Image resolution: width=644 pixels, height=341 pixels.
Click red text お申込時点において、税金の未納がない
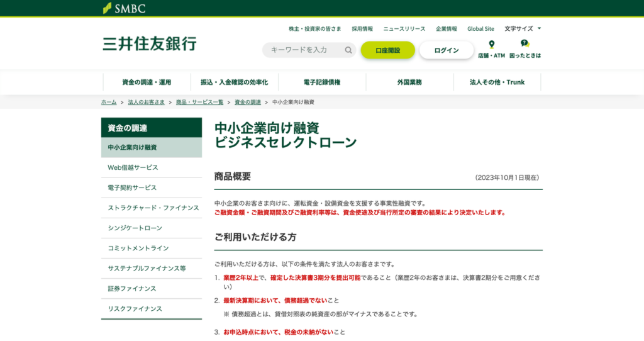pos(278,332)
